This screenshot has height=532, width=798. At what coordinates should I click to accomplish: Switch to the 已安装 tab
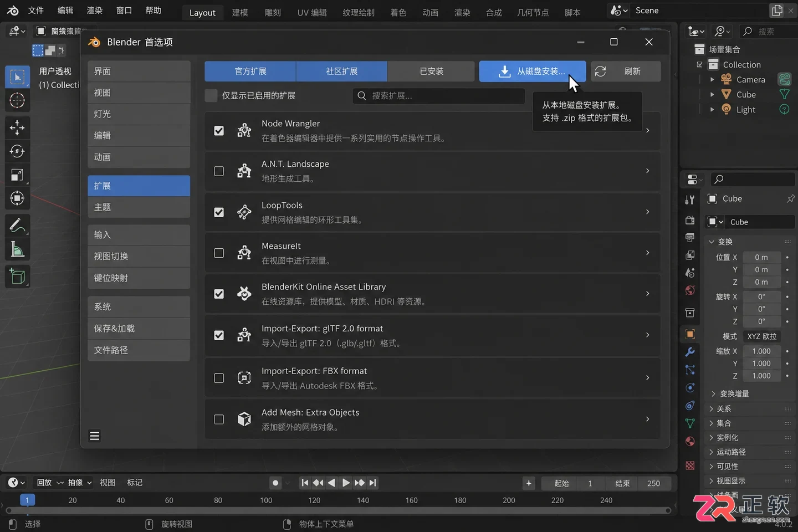431,71
